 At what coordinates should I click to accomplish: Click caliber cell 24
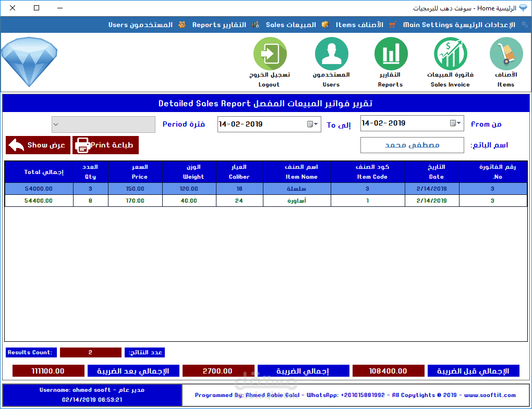[x=239, y=201]
